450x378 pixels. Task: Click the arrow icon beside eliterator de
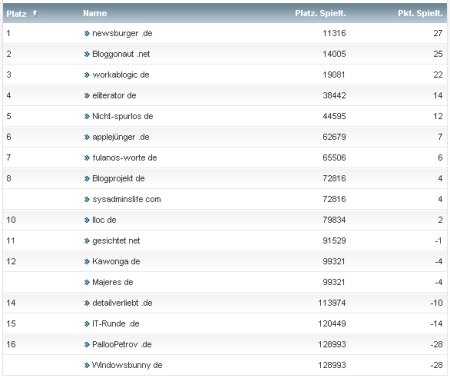point(87,95)
